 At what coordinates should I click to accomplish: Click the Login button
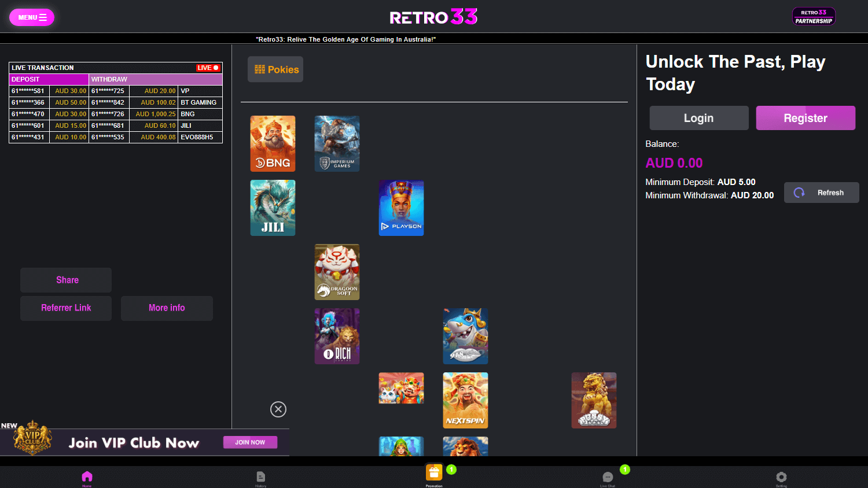698,117
